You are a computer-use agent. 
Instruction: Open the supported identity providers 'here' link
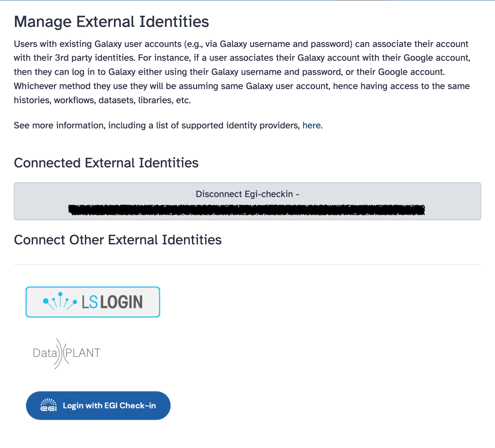point(311,125)
